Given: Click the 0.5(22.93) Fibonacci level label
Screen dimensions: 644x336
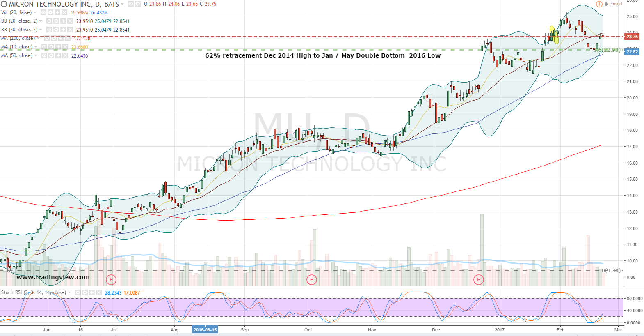Looking at the screenshot, I should tap(607, 50).
